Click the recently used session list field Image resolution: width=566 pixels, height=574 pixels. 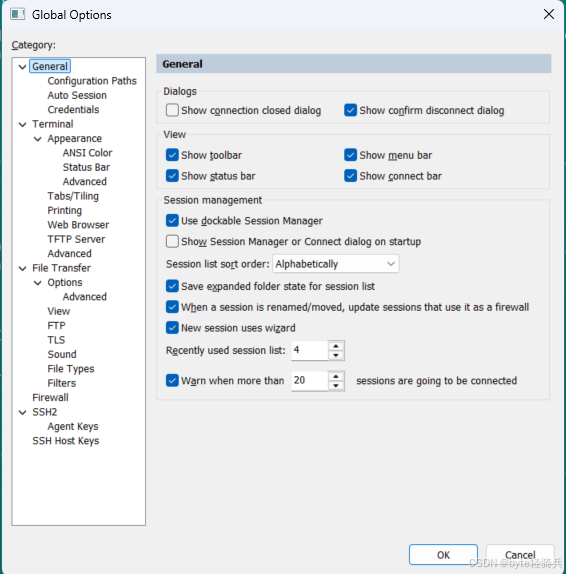310,350
